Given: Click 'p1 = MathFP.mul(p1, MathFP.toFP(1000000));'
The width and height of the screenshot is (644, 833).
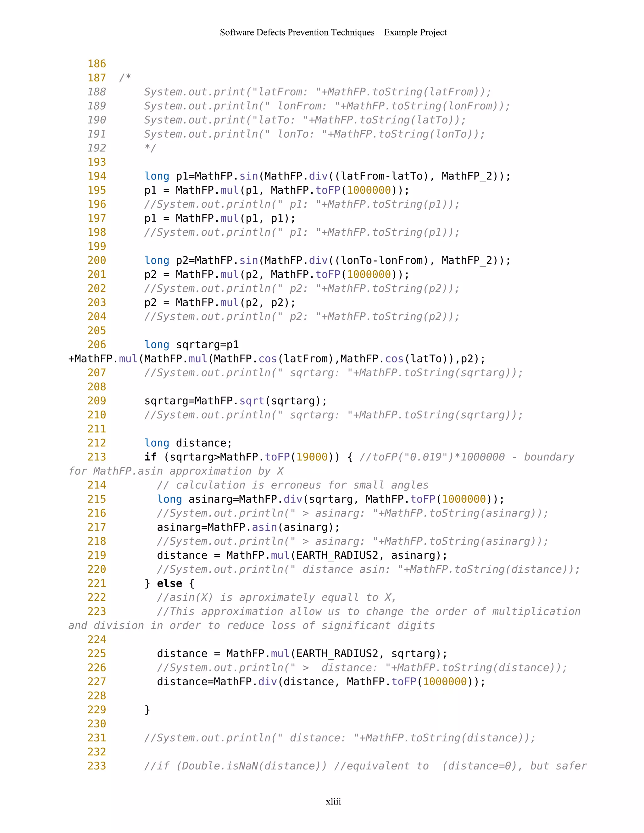Looking at the screenshot, I should [277, 190].
